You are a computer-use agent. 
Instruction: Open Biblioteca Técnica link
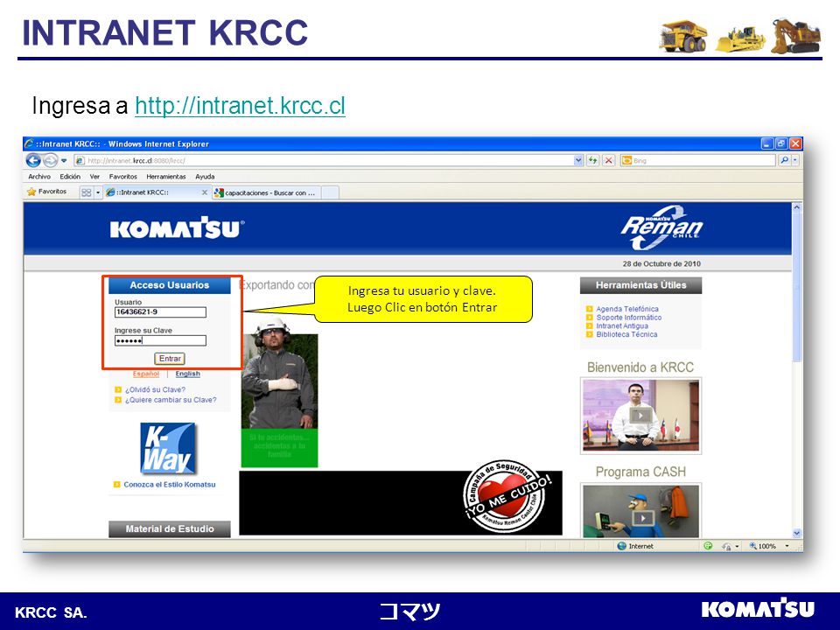(x=626, y=334)
